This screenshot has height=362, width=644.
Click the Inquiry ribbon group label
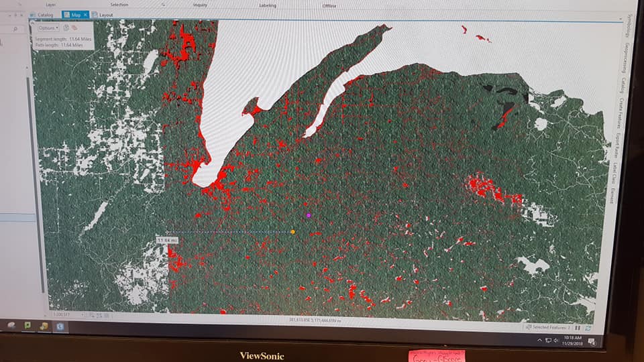pos(200,5)
